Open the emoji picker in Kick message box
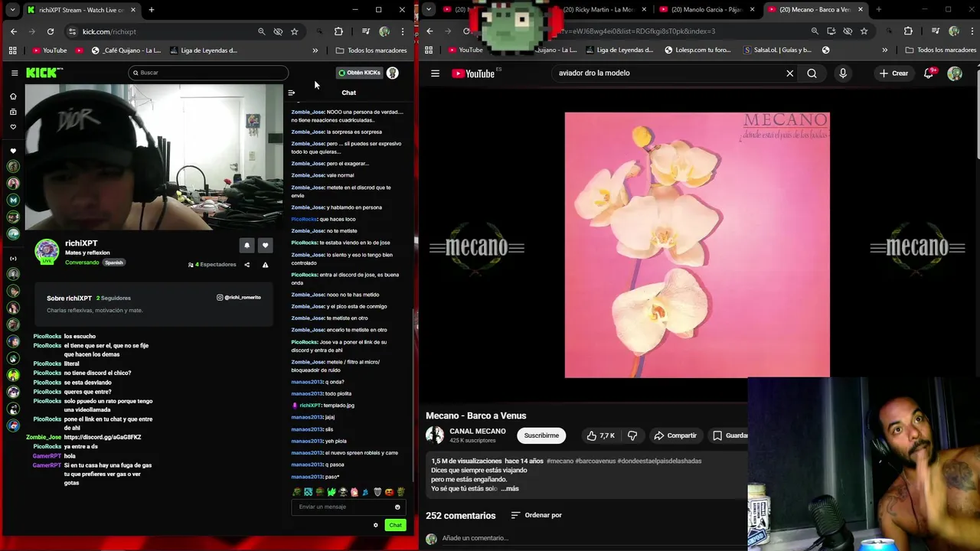Viewport: 980px width, 551px height. click(x=397, y=507)
